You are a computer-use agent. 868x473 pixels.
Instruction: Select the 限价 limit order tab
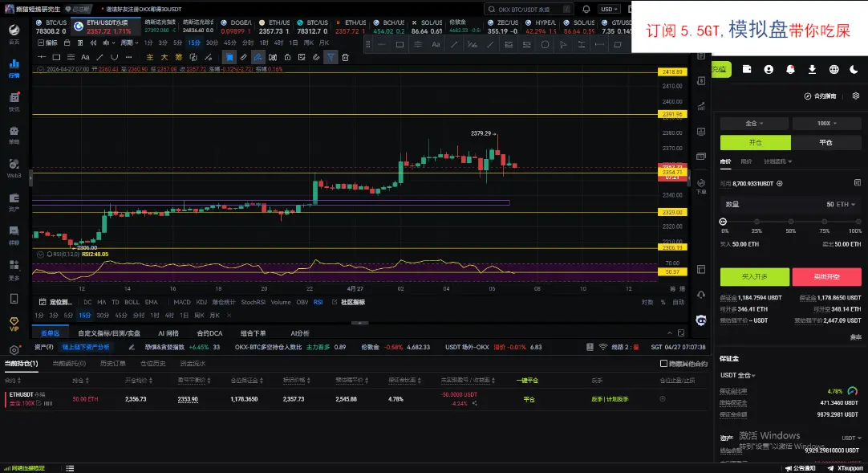click(x=746, y=161)
